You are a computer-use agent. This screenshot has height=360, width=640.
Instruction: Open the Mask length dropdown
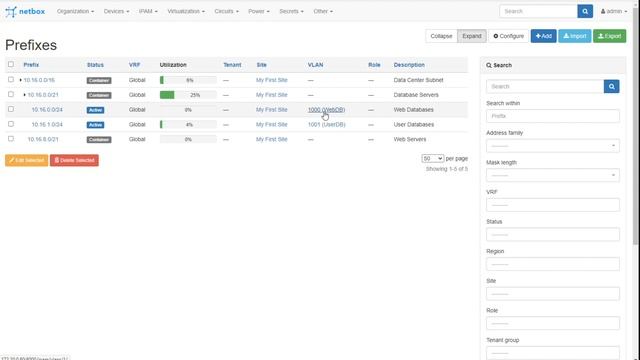tap(553, 175)
